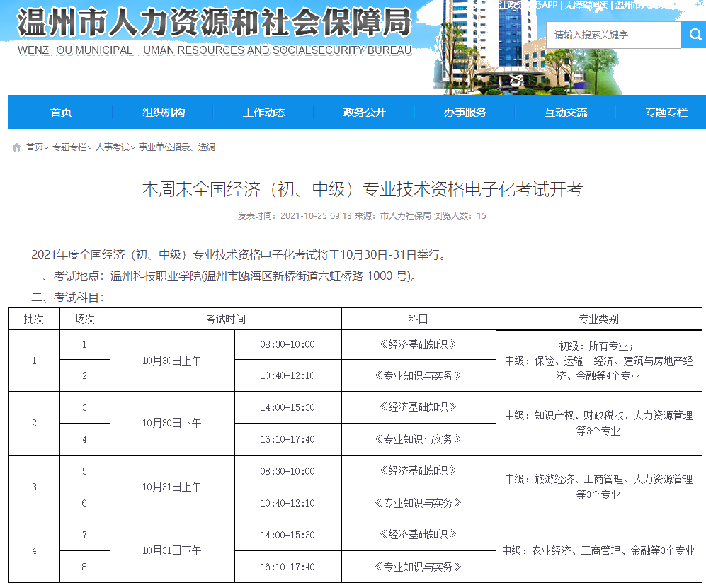Select 政务公开 from the navigation bar
This screenshot has height=588, width=706.
click(364, 113)
